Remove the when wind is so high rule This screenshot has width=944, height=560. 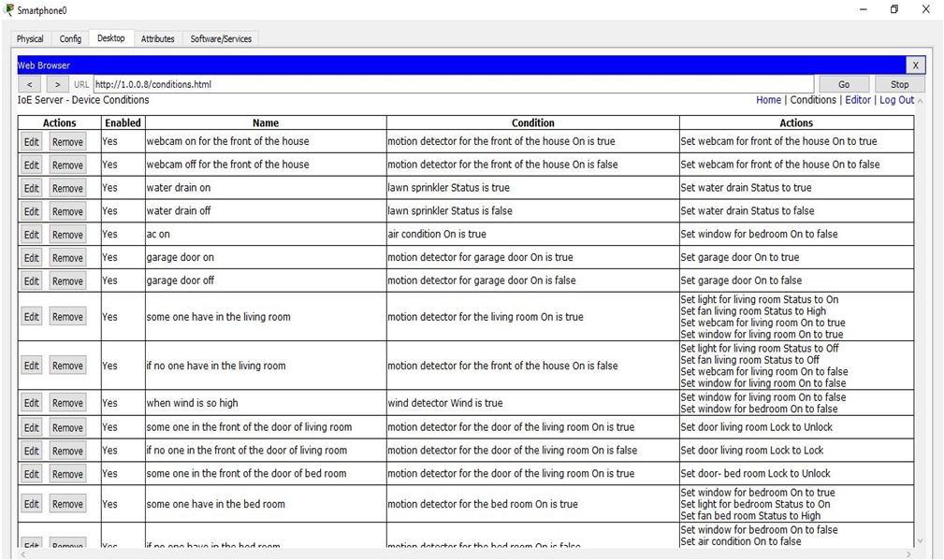pos(67,403)
